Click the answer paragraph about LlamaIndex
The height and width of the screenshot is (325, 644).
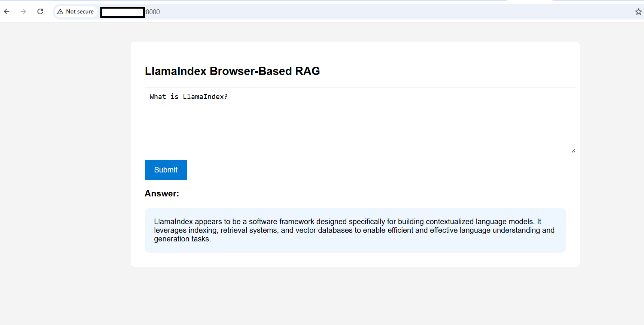(x=355, y=230)
